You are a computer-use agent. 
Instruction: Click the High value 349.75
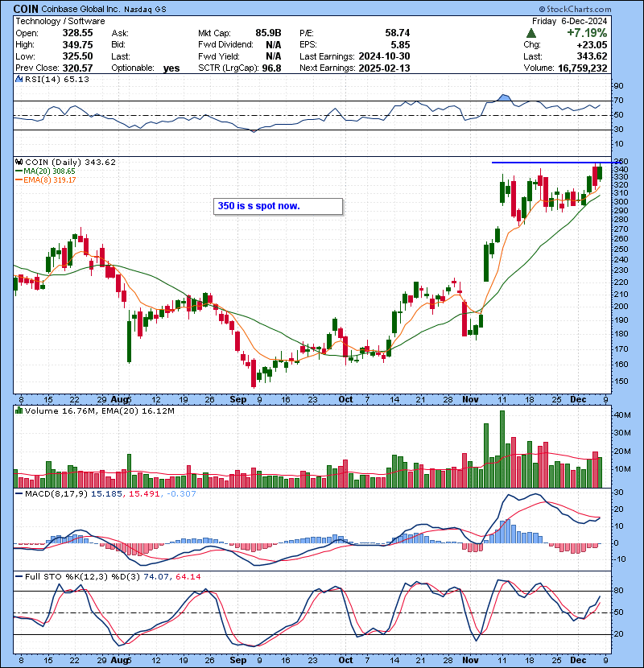point(77,45)
